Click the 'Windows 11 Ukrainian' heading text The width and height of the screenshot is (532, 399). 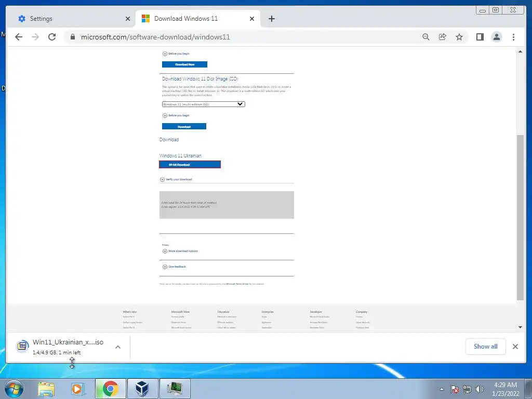click(x=180, y=156)
